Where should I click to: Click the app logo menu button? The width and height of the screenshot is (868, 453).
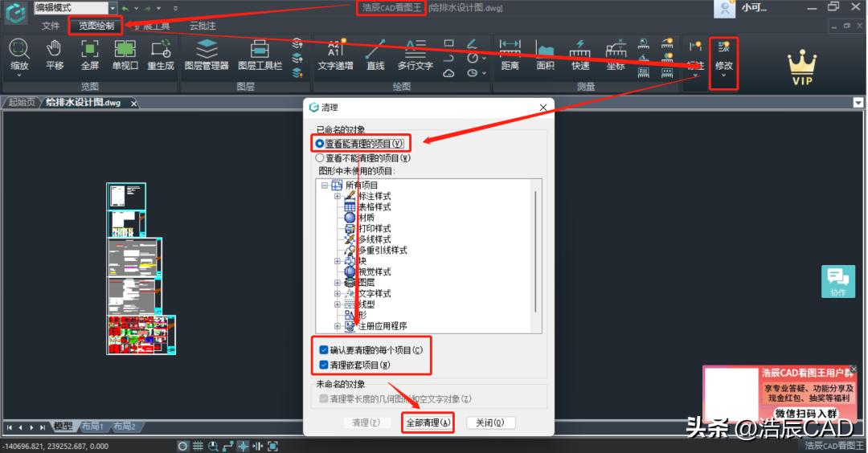pyautogui.click(x=15, y=14)
